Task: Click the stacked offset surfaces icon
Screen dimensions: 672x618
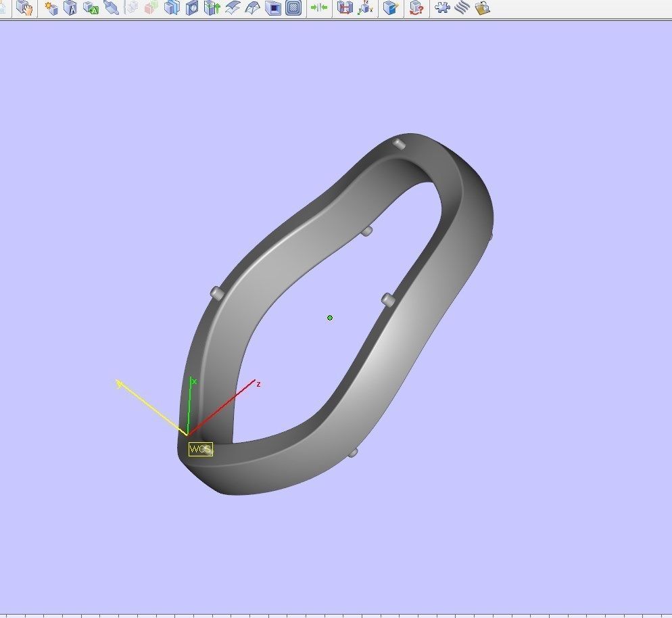Action: (x=233, y=7)
